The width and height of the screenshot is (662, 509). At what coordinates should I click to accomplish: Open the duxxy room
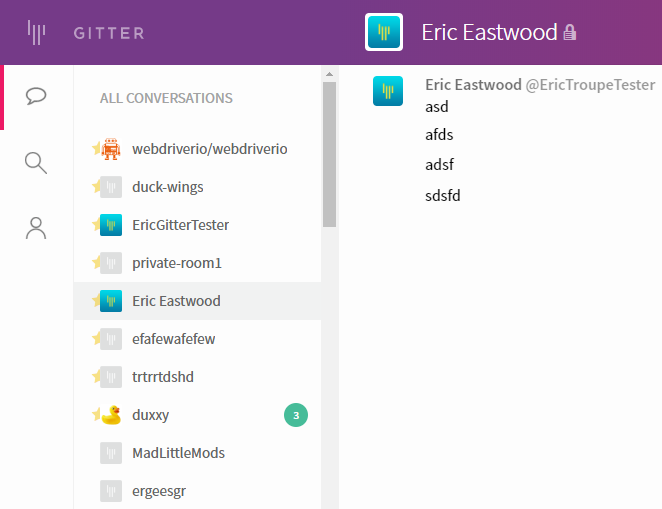[x=197, y=415]
